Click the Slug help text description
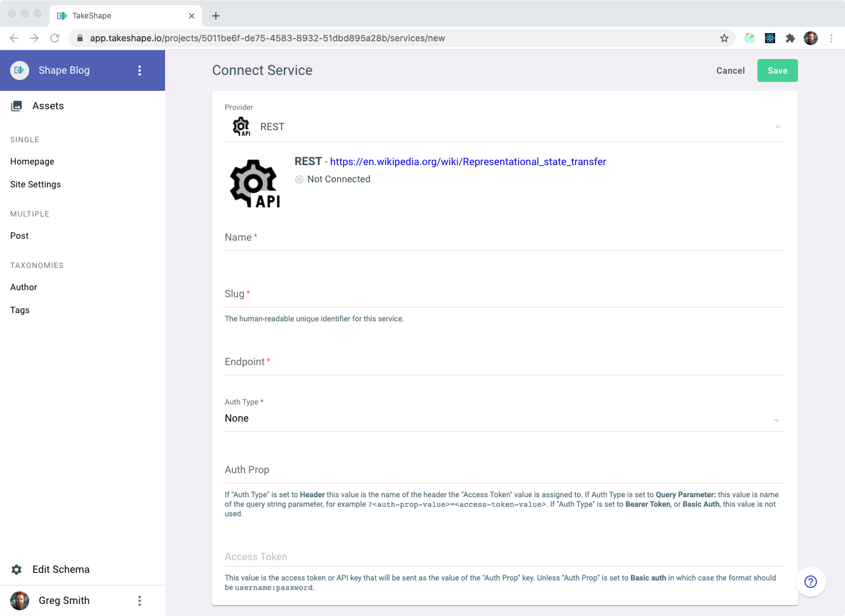 coord(314,319)
